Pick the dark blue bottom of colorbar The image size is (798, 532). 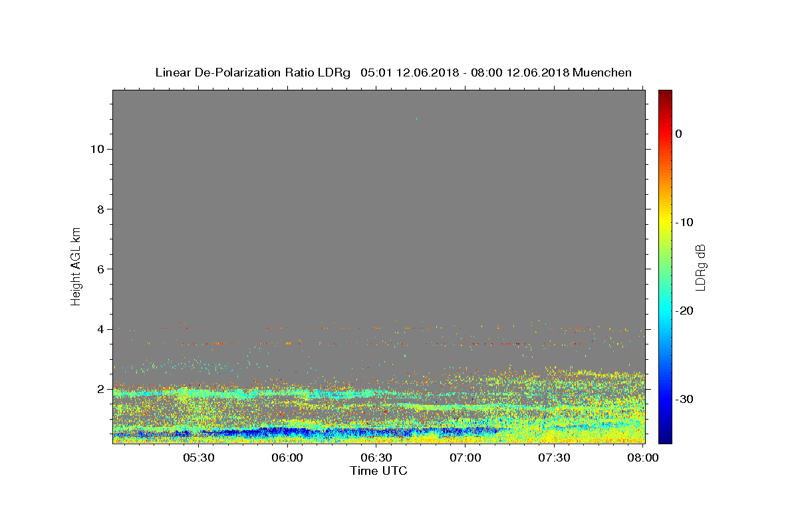pos(665,438)
